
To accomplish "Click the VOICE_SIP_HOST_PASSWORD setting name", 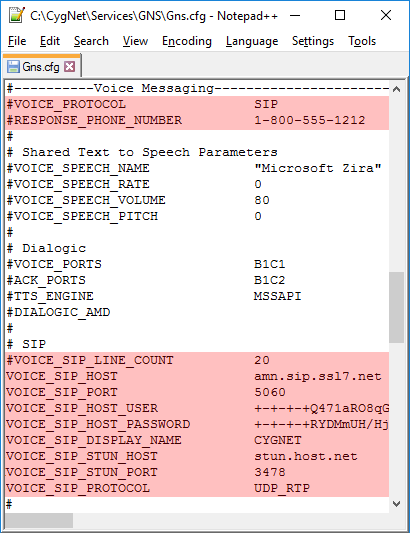I will click(98, 424).
